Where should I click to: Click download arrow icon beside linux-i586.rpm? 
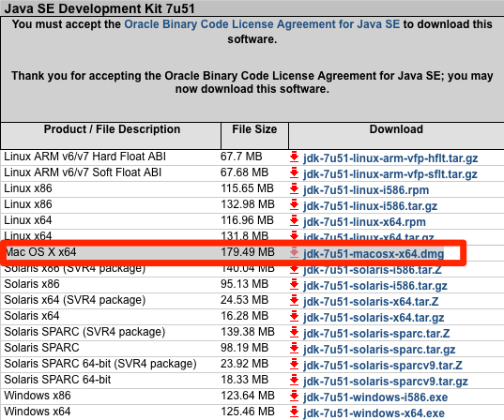294,189
